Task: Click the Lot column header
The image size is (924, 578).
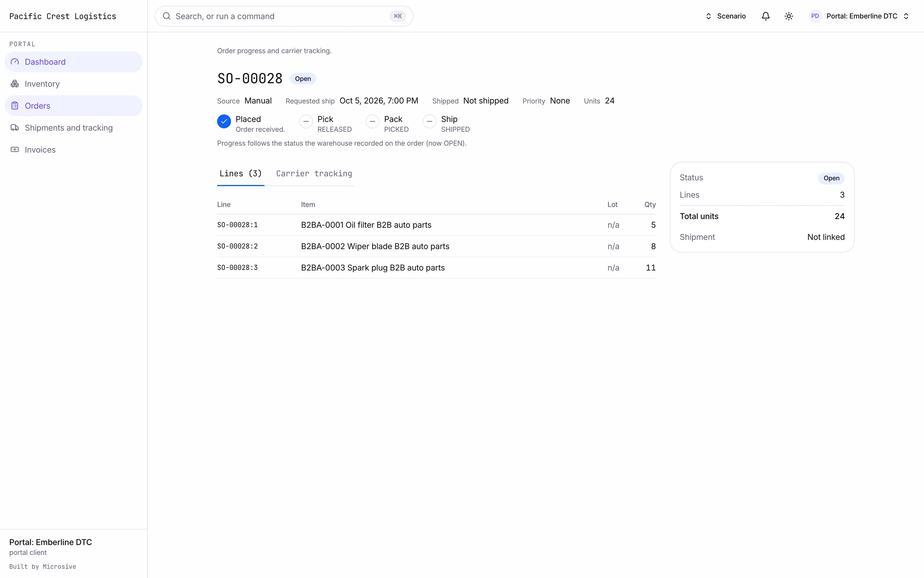Action: click(612, 205)
